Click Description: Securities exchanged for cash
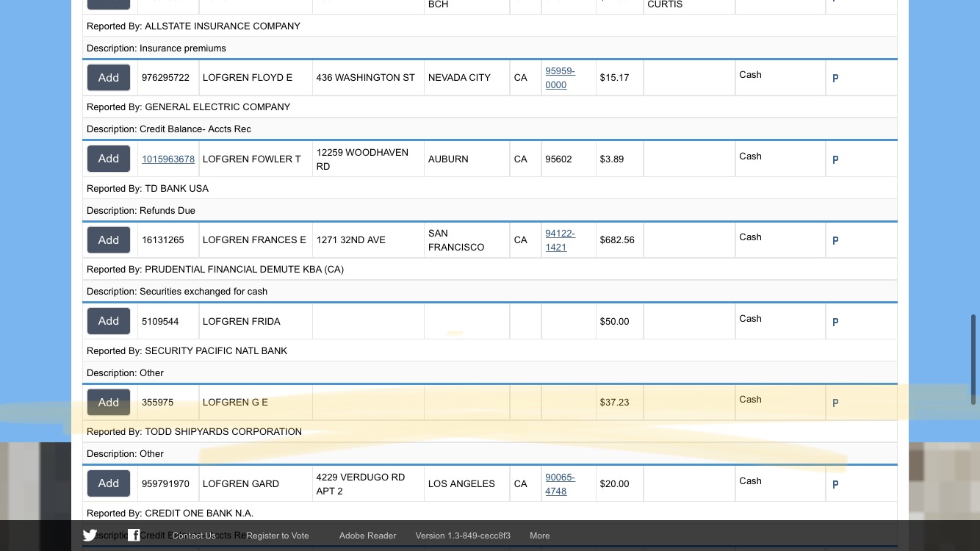Screen dimensions: 980x551 tap(177, 291)
